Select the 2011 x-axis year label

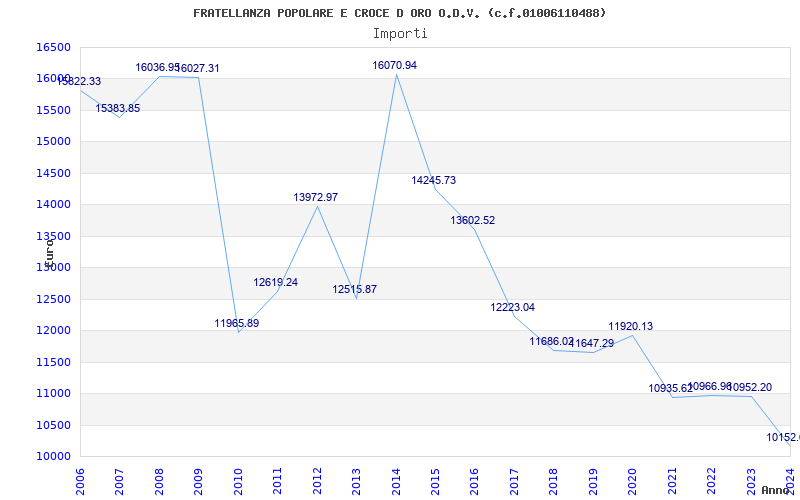pos(278,482)
